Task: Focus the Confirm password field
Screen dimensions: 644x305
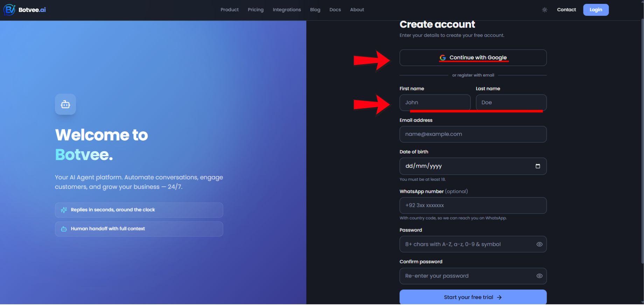Action: (x=473, y=276)
